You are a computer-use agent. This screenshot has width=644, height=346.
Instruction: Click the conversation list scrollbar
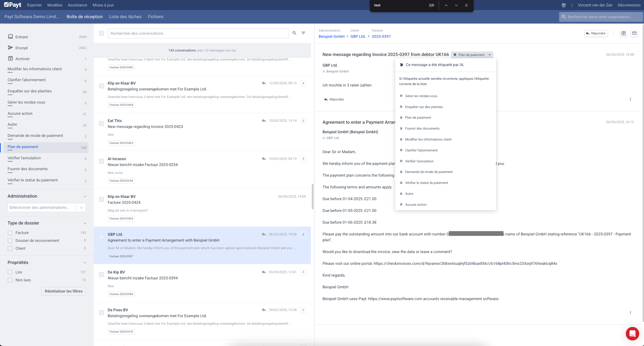[x=312, y=197]
